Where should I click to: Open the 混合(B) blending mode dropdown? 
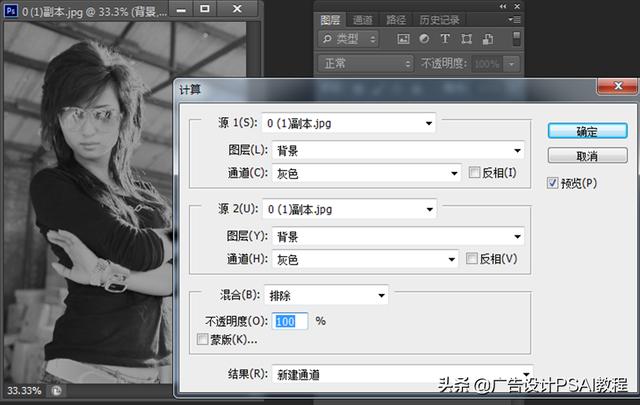coord(326,295)
